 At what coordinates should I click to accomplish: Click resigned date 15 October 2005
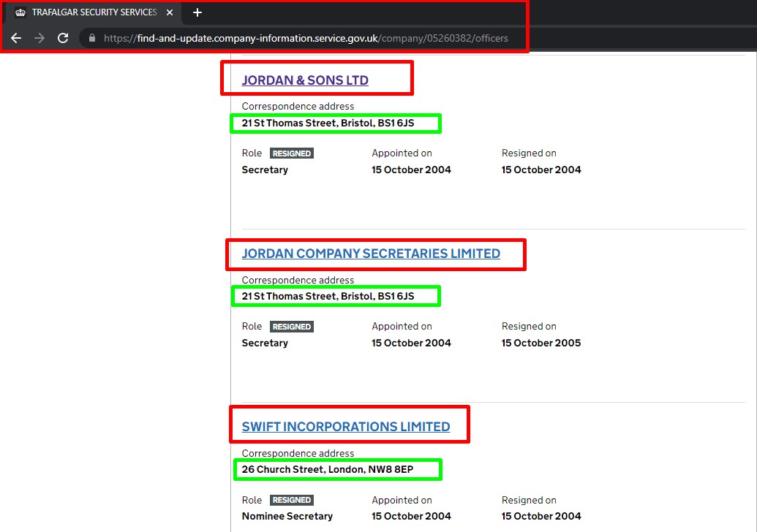541,343
